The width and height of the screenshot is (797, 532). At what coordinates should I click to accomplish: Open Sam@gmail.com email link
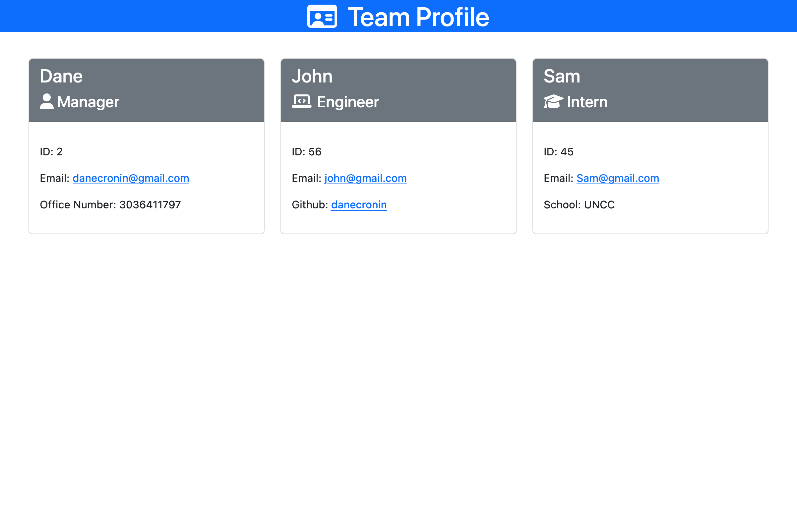[x=617, y=178]
